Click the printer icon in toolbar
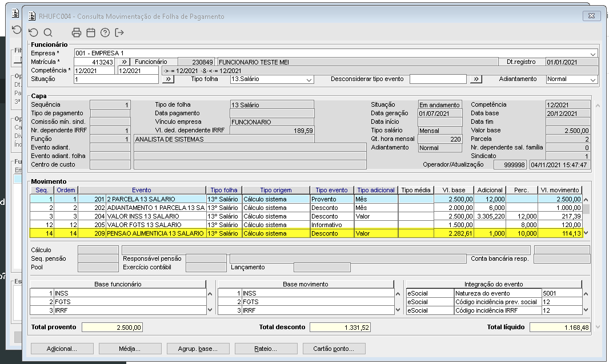The height and width of the screenshot is (364, 609). point(77,33)
